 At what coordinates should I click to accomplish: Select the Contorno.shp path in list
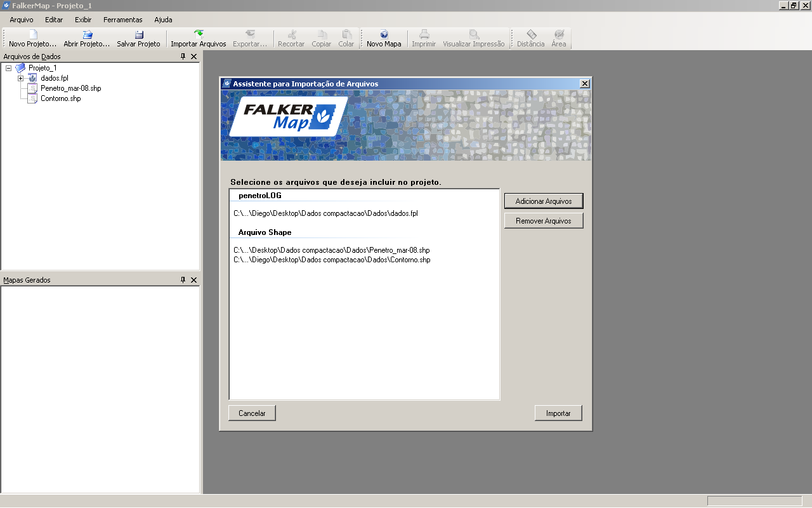332,260
